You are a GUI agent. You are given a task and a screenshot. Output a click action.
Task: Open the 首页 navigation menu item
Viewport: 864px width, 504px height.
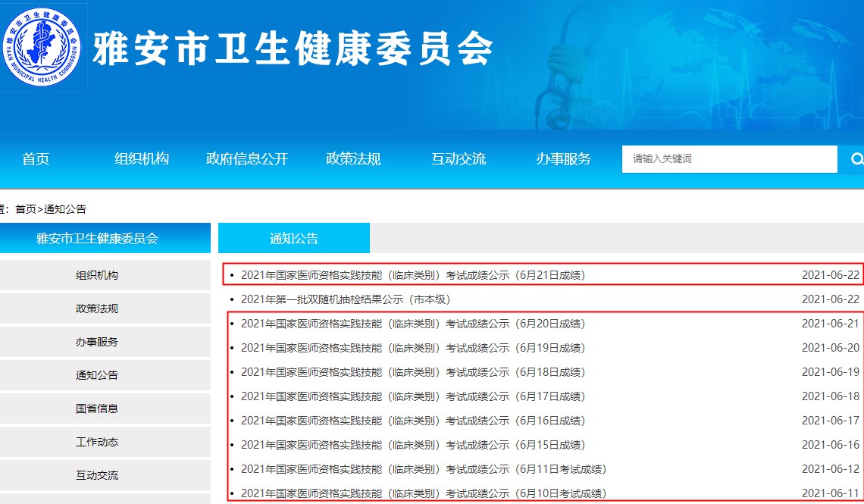pos(36,159)
